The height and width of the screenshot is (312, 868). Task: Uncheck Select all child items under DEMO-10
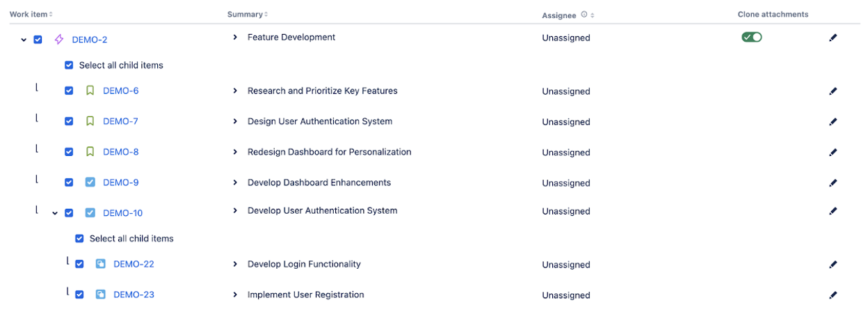[79, 239]
